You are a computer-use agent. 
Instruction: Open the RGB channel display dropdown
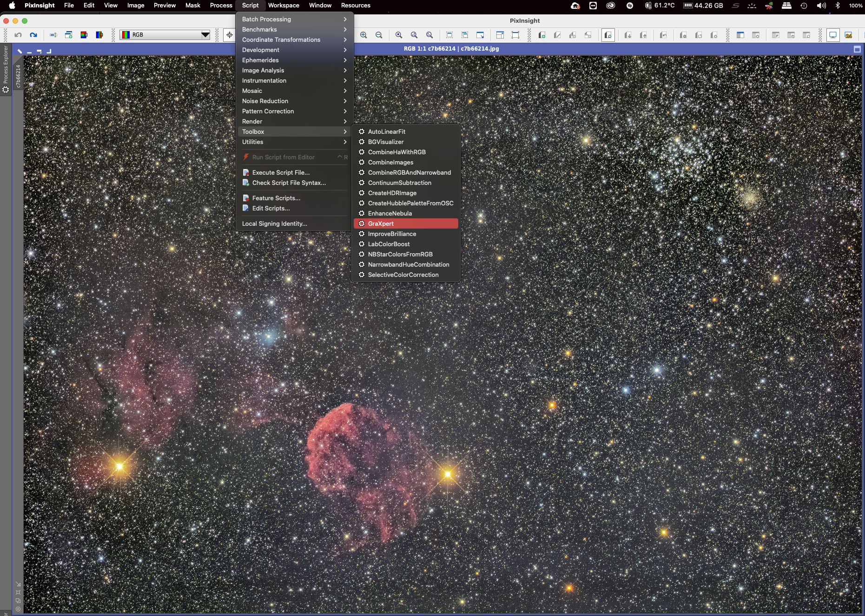pyautogui.click(x=165, y=35)
